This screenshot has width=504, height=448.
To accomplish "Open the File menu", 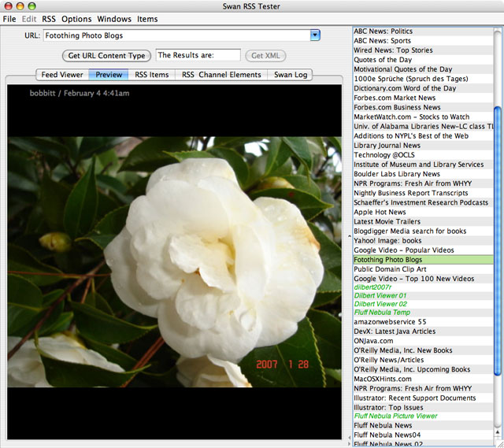I will coord(9,19).
